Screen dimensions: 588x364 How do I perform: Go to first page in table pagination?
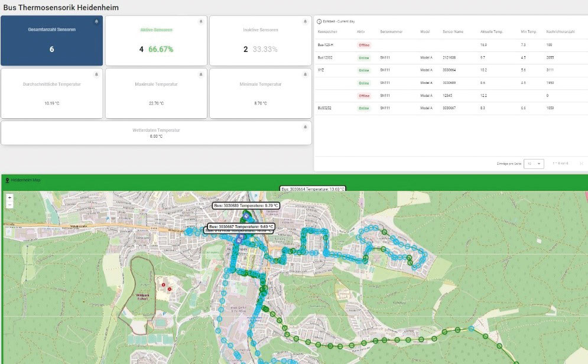[x=581, y=164]
